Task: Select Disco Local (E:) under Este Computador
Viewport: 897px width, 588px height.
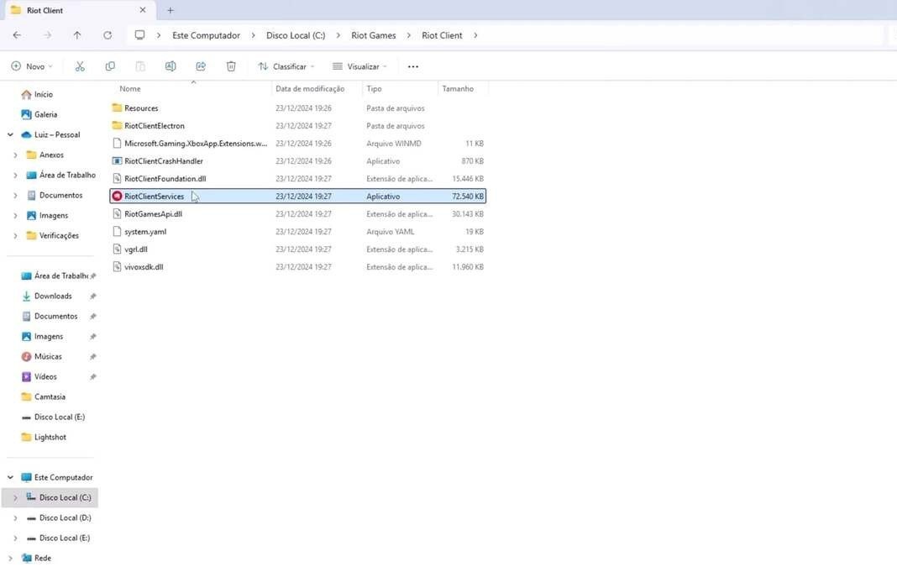Action: pos(58,538)
